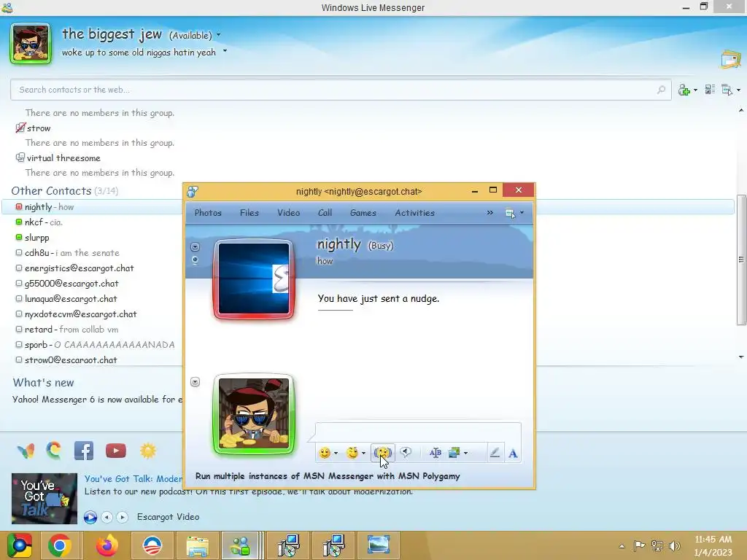Open the chat window show-menu icon

(510, 214)
